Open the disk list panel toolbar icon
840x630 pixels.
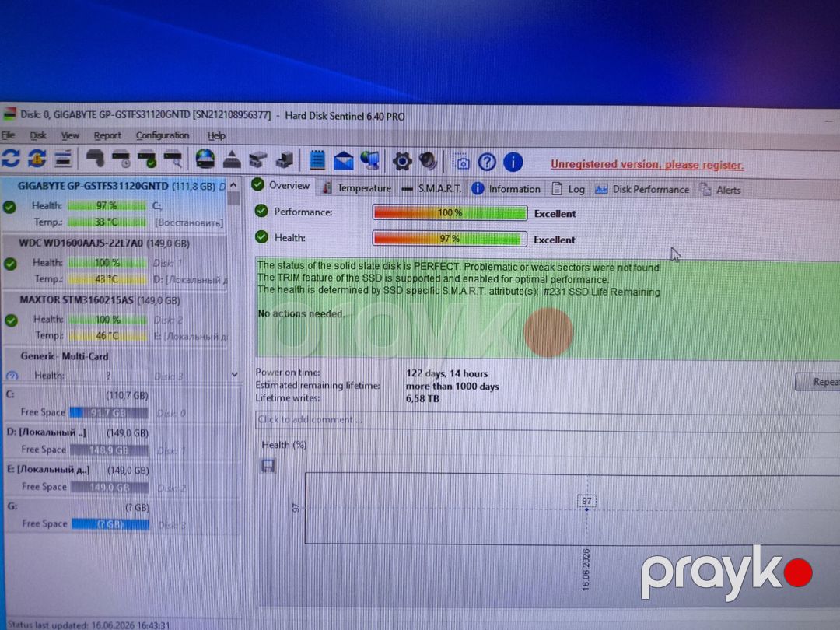[63, 159]
